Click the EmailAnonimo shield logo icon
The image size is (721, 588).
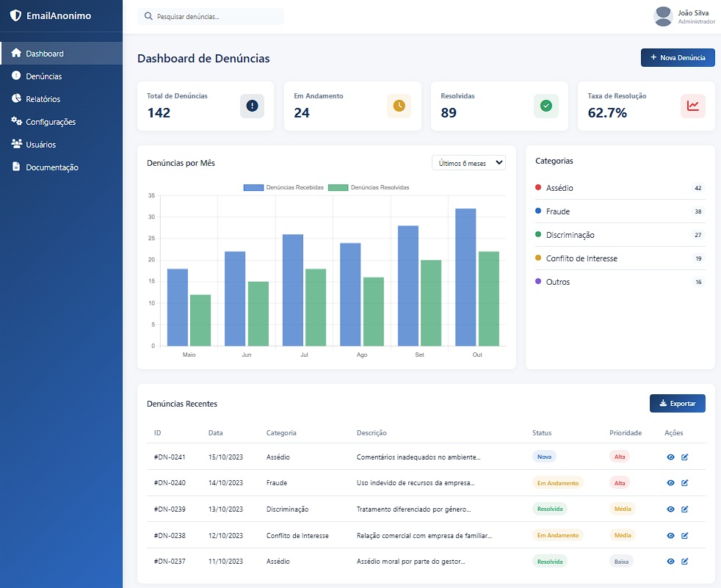15,15
